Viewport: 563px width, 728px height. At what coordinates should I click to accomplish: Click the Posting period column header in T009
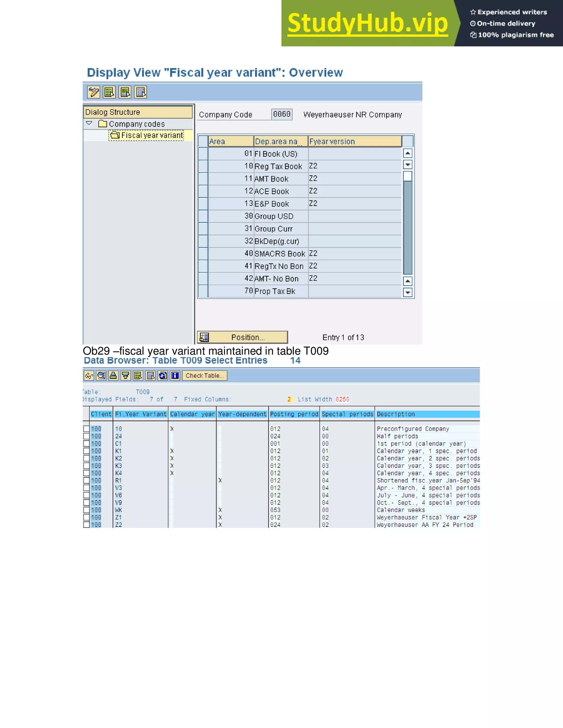(x=294, y=414)
